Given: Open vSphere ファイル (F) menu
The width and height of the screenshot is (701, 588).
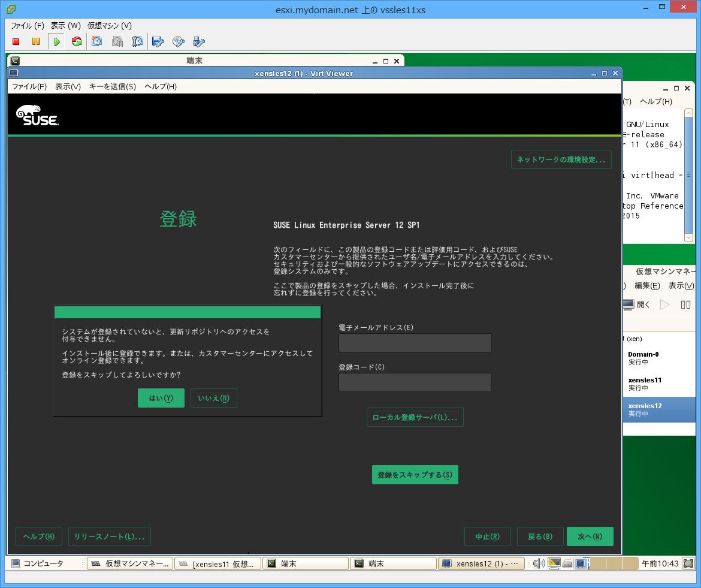Looking at the screenshot, I should [28, 26].
